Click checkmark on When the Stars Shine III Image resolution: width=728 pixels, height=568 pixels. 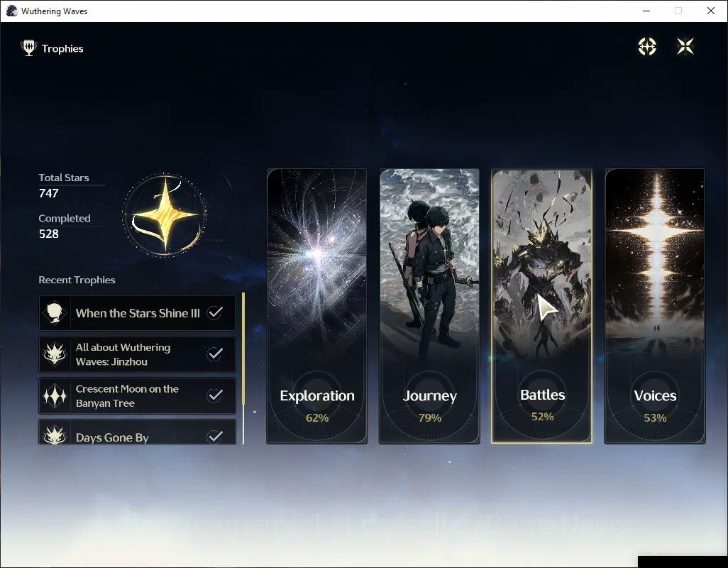(214, 312)
